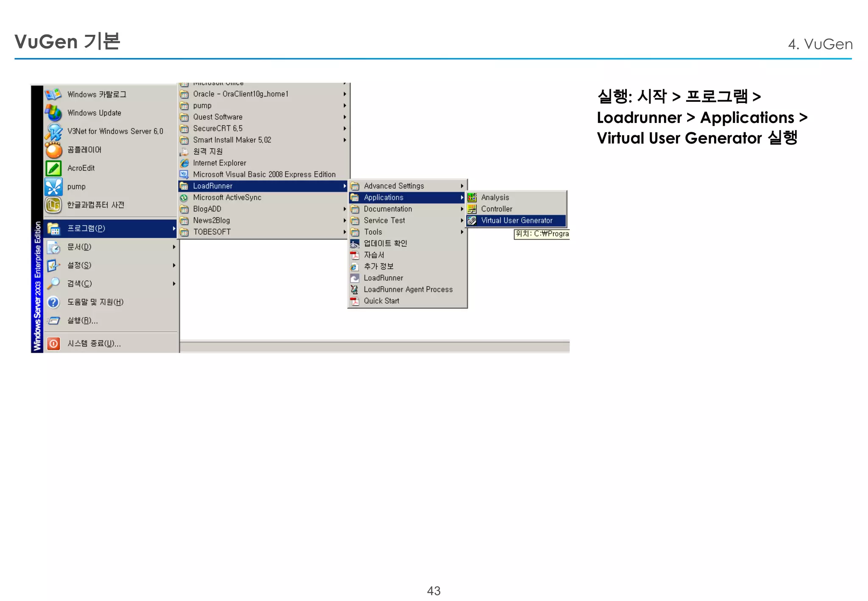Click the Microsoft ActiveSync icon
Viewport: 868px width, 601px height.
(184, 198)
